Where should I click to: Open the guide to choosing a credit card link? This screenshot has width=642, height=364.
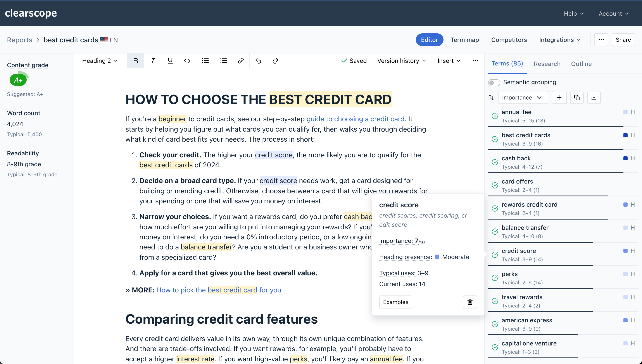(x=356, y=118)
